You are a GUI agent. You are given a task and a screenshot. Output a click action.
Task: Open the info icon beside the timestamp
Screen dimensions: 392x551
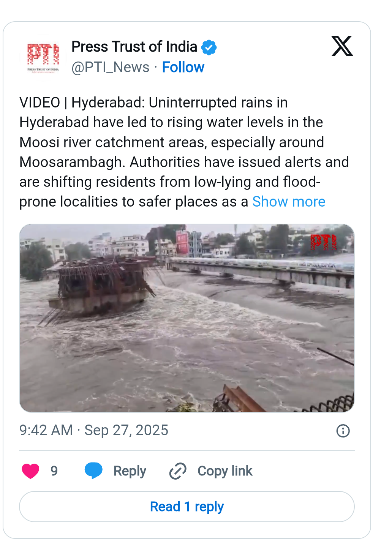[343, 431]
